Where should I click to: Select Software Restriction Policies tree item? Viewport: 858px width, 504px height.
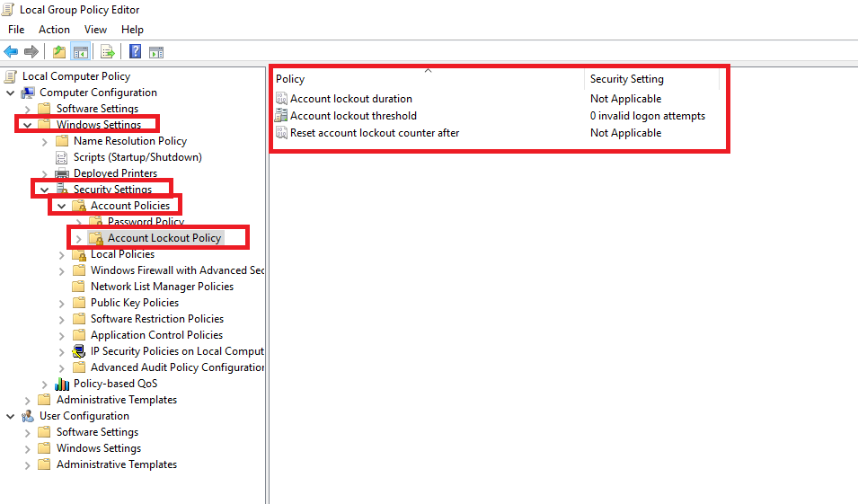point(157,319)
